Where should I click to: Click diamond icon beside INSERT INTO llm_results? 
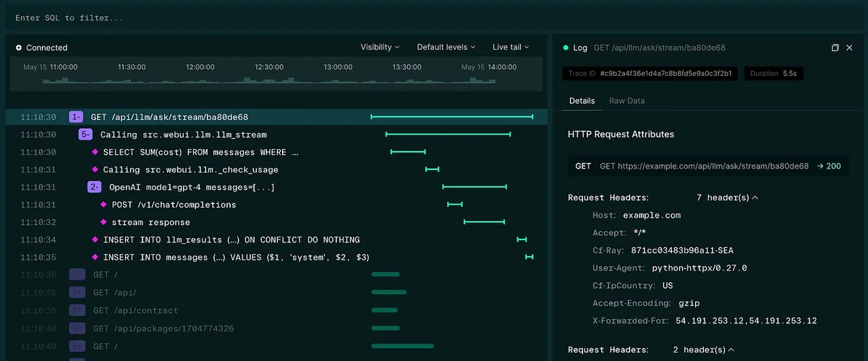pos(95,239)
